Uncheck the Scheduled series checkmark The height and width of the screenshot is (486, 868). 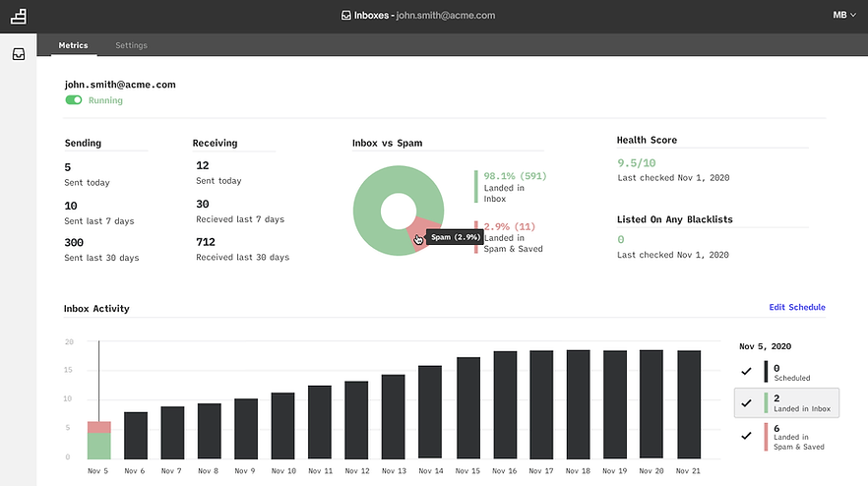pyautogui.click(x=746, y=371)
